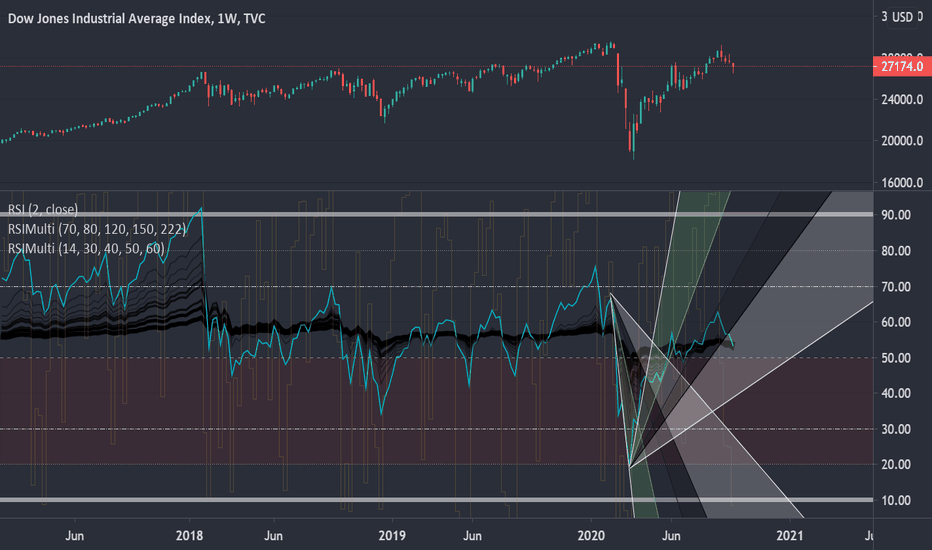Image resolution: width=932 pixels, height=550 pixels.
Task: Click the 10.00 RSI axis label
Action: pyautogui.click(x=896, y=500)
